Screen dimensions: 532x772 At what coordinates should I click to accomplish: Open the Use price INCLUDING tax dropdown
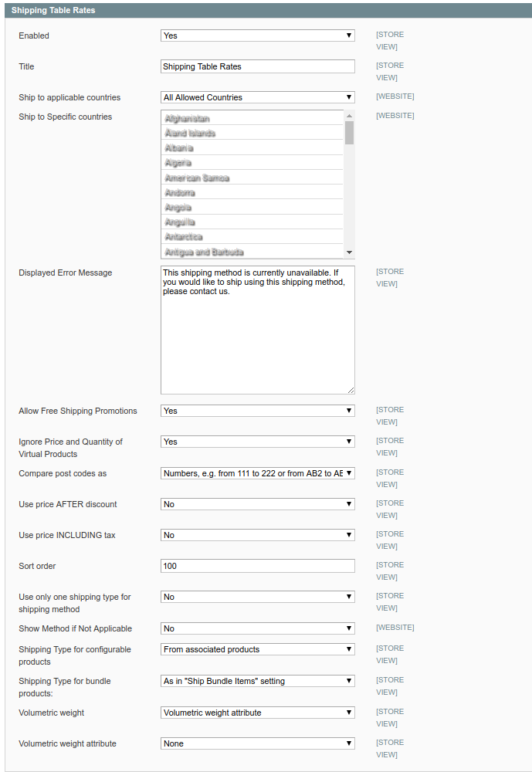(x=257, y=535)
